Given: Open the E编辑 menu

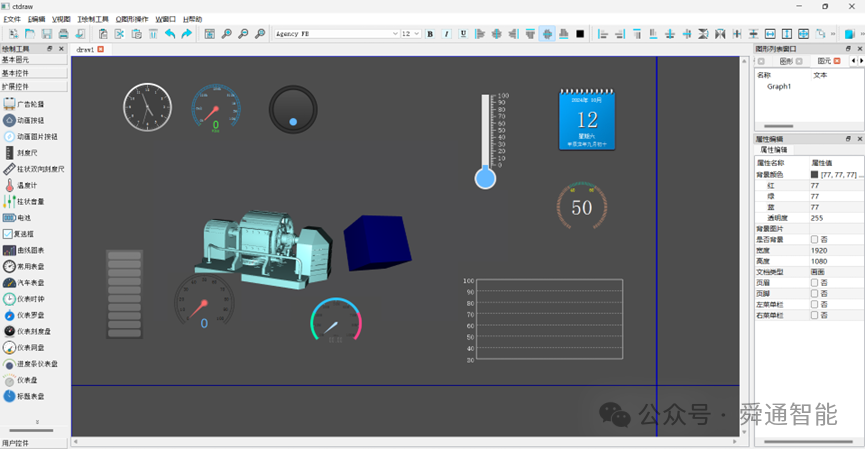Looking at the screenshot, I should (36, 19).
